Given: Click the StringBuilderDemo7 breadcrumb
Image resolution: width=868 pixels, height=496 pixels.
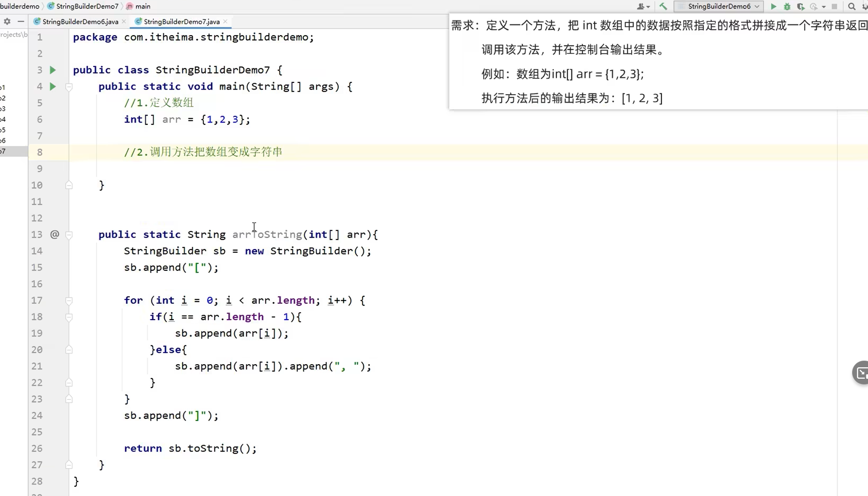Looking at the screenshot, I should coord(87,6).
